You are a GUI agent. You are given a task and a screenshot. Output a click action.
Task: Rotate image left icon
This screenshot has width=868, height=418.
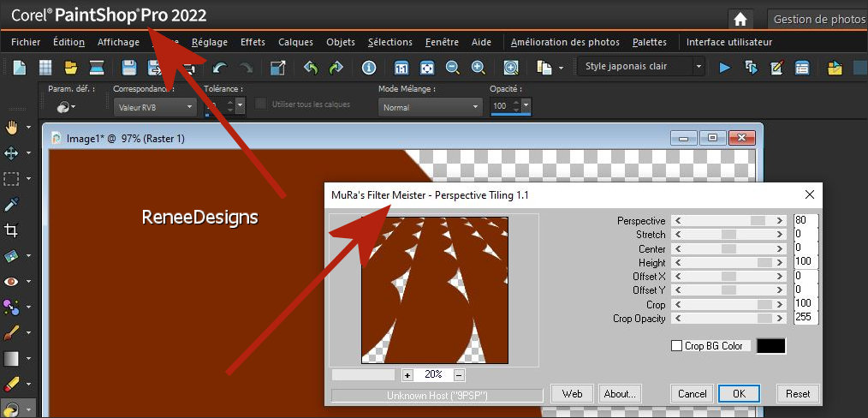pyautogui.click(x=311, y=68)
